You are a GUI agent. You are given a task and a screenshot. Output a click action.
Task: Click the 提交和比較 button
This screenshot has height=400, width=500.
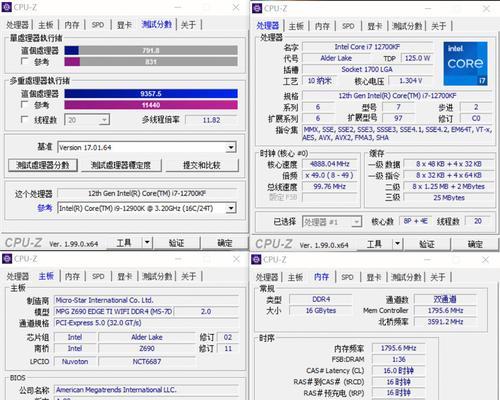pos(202,165)
